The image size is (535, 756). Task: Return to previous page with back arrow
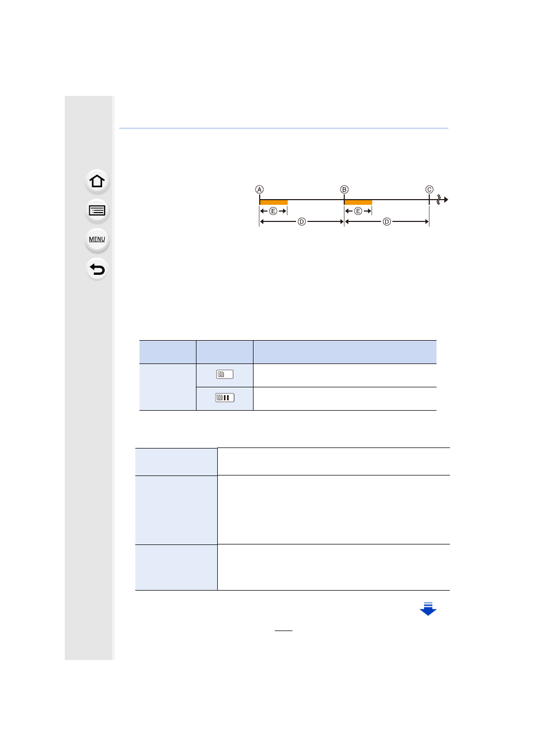pyautogui.click(x=97, y=269)
